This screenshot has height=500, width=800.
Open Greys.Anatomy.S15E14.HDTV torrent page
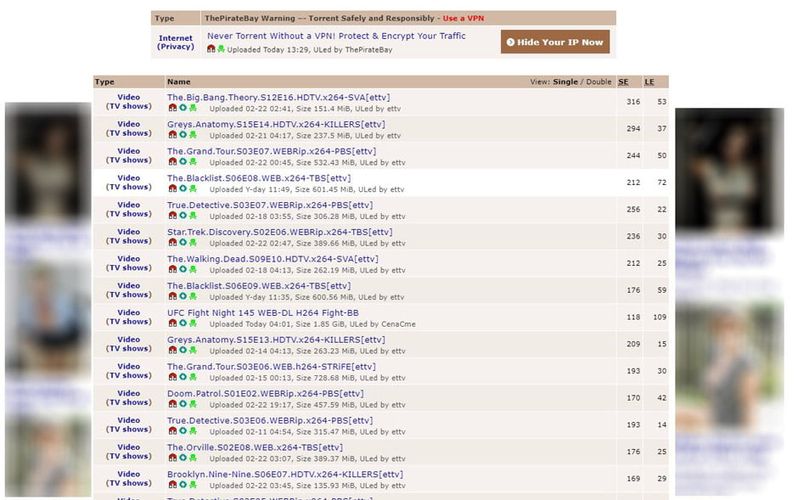(x=276, y=124)
